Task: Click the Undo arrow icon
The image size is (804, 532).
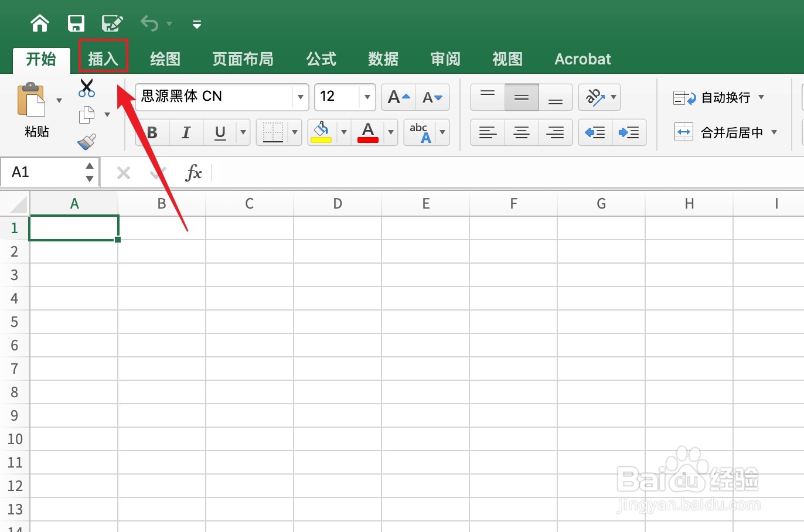Action: click(x=149, y=23)
